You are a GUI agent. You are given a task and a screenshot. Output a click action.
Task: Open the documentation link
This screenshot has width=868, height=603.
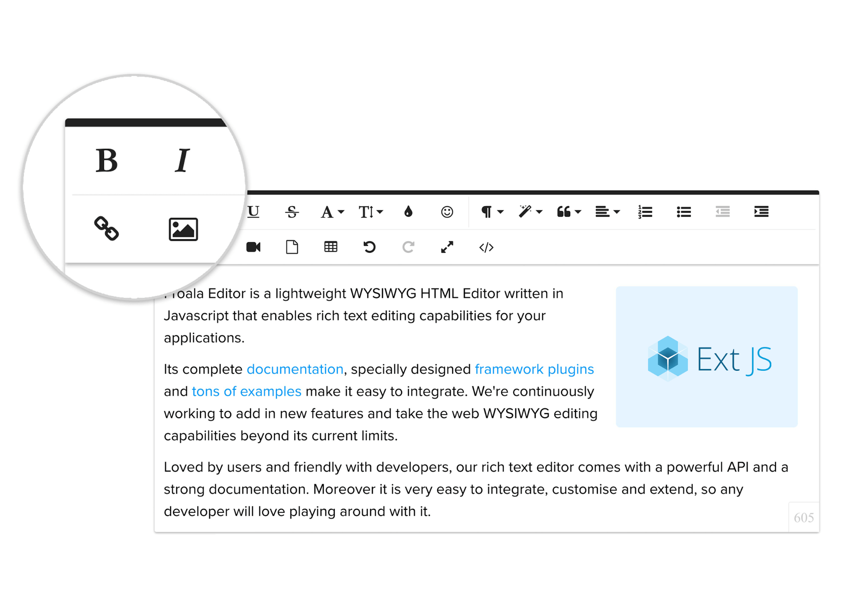295,369
